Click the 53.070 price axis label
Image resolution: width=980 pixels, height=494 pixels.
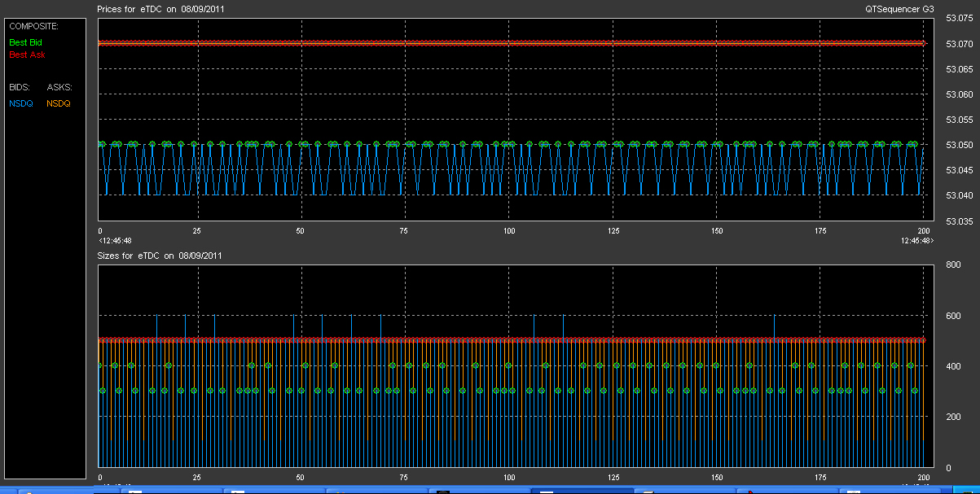pyautogui.click(x=956, y=44)
